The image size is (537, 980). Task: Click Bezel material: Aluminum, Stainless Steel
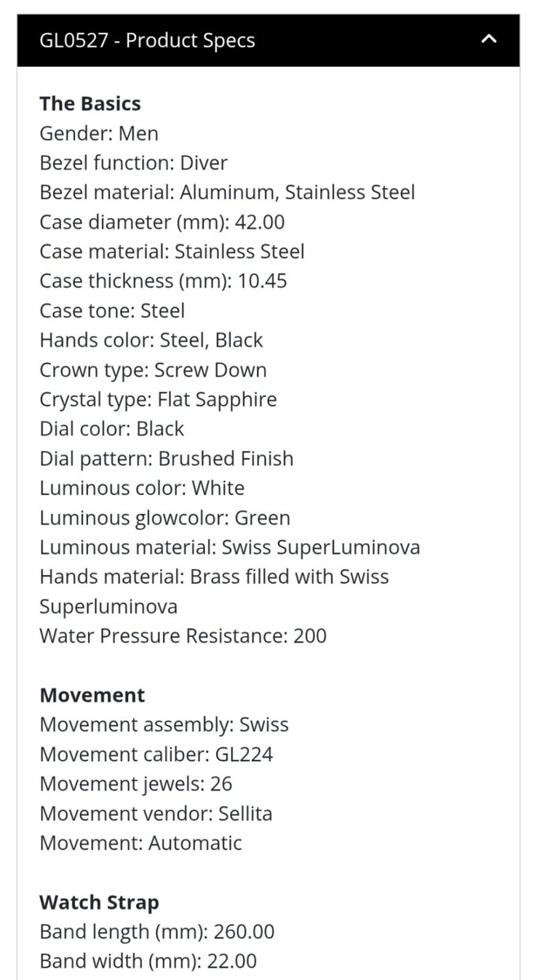227,193
